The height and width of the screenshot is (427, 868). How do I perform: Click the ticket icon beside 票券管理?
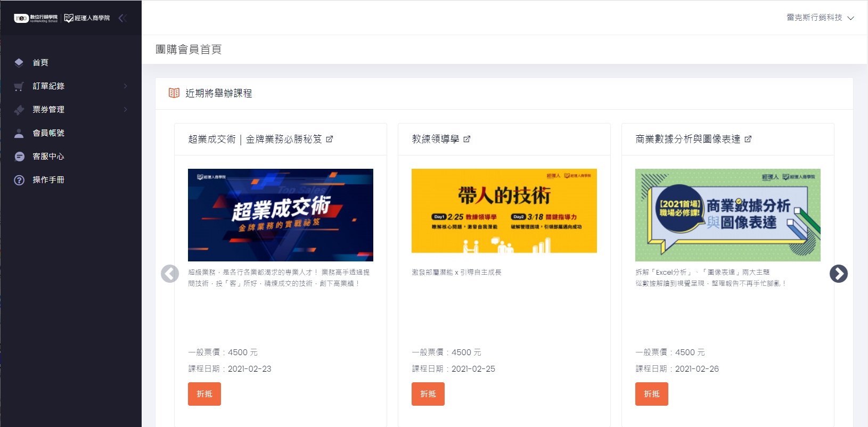[x=19, y=110]
